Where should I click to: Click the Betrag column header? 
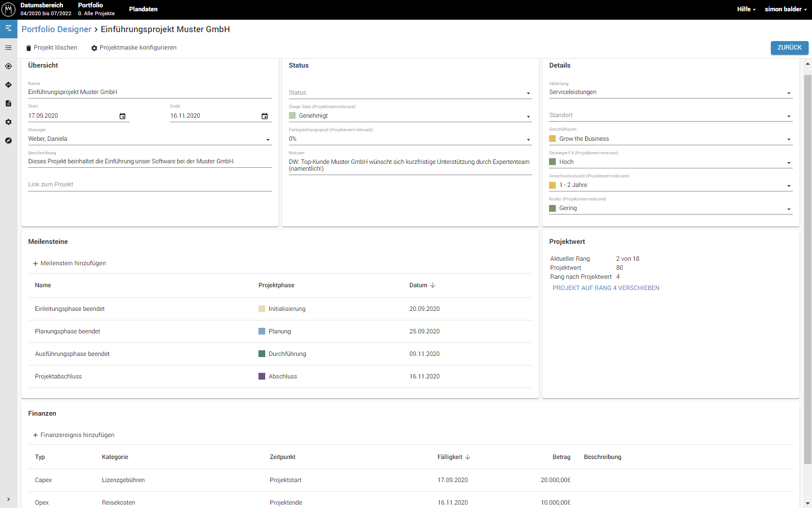tap(561, 457)
